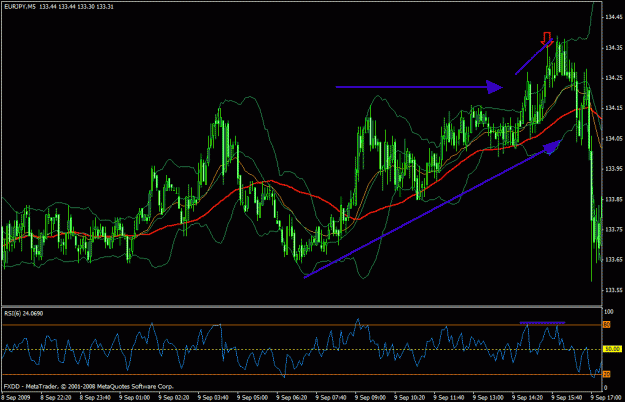Click the 8 Sep 2009 date label
The image size is (625, 402).
click(x=16, y=397)
